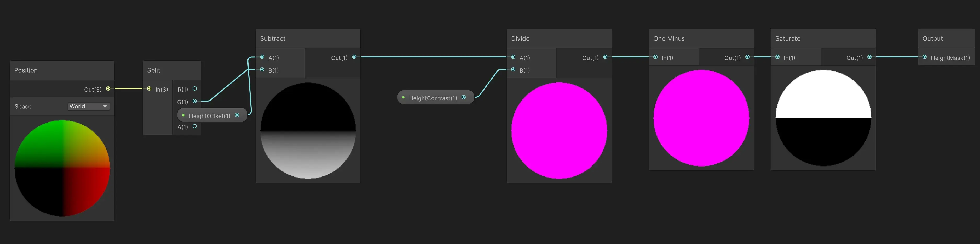The height and width of the screenshot is (244, 980).
Task: Click the Subtract node B(1) input port
Action: tap(262, 70)
